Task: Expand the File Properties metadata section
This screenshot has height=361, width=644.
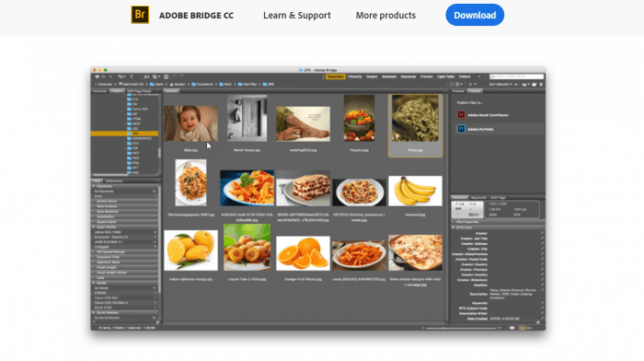Action: [454, 222]
